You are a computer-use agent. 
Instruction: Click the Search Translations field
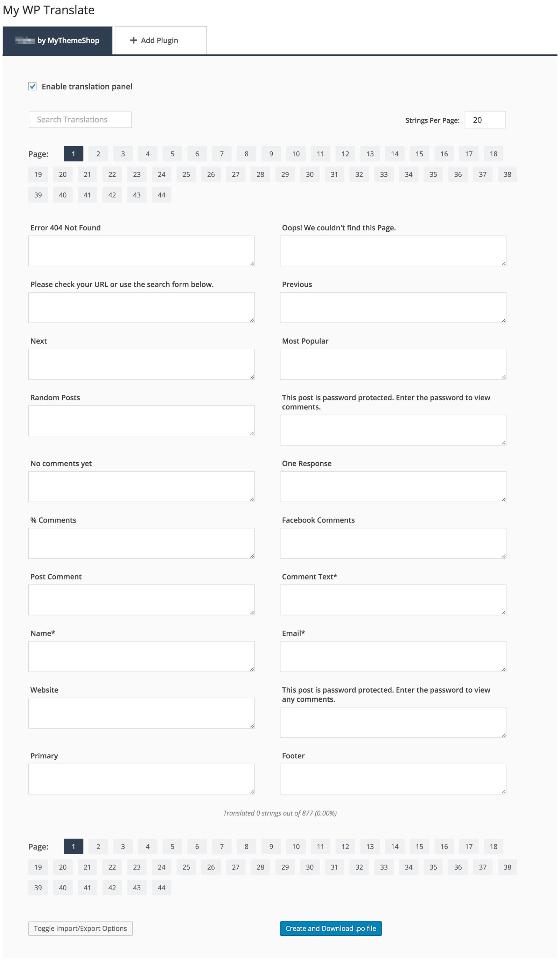80,120
